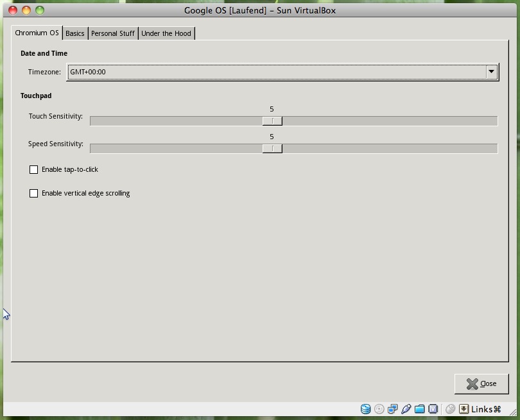Open the network adapter status icon
This screenshot has width=520, height=420.
pyautogui.click(x=392, y=409)
